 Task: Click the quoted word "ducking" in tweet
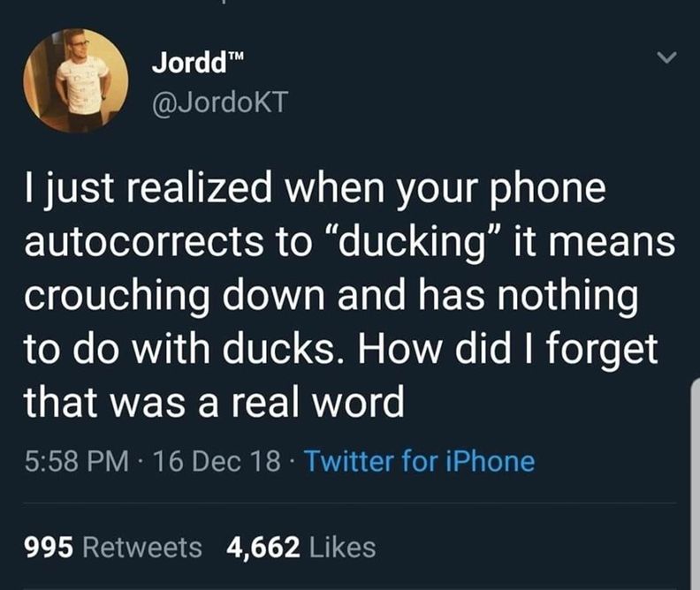pyautogui.click(x=413, y=244)
